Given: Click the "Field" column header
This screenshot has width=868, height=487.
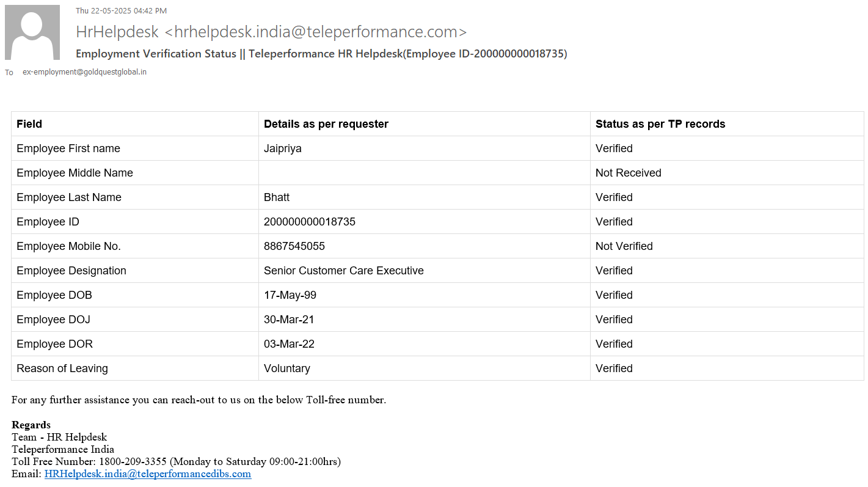Looking at the screenshot, I should click(29, 124).
